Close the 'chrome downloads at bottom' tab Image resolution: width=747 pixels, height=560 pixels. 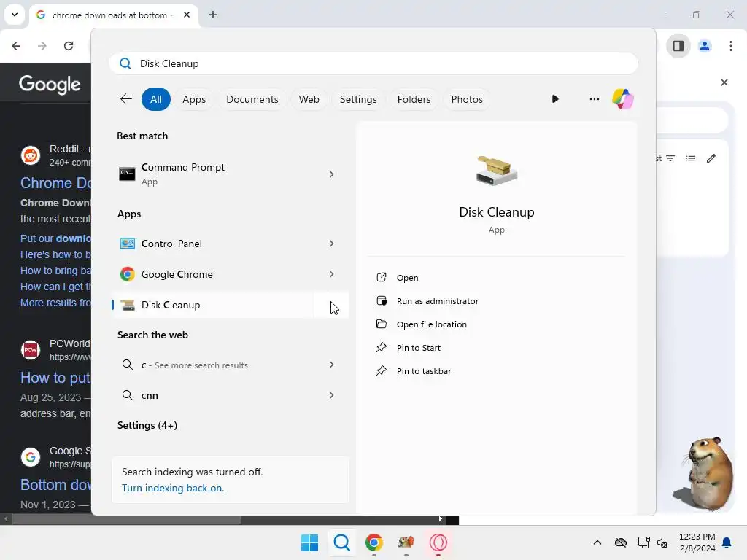[187, 15]
